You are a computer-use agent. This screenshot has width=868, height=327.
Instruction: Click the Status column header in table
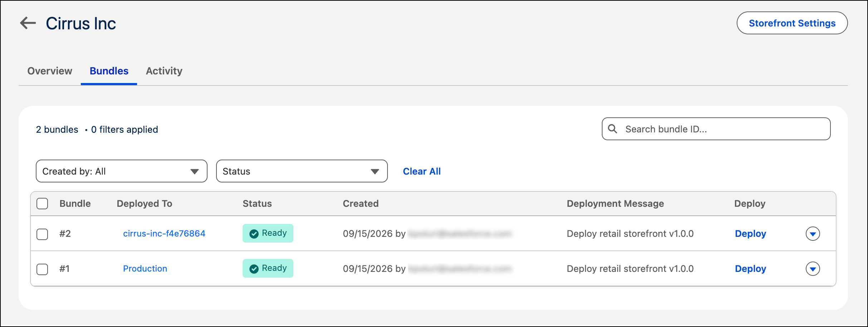[257, 204]
